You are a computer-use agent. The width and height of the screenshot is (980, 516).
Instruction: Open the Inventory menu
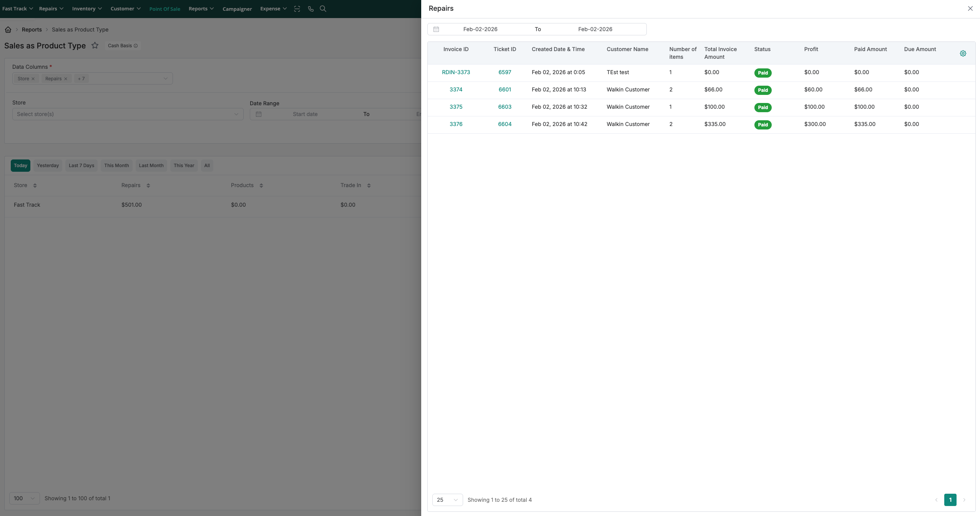pos(87,9)
